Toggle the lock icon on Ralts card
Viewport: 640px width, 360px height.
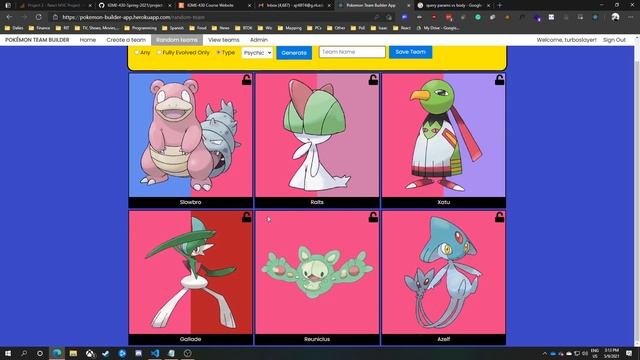[373, 80]
